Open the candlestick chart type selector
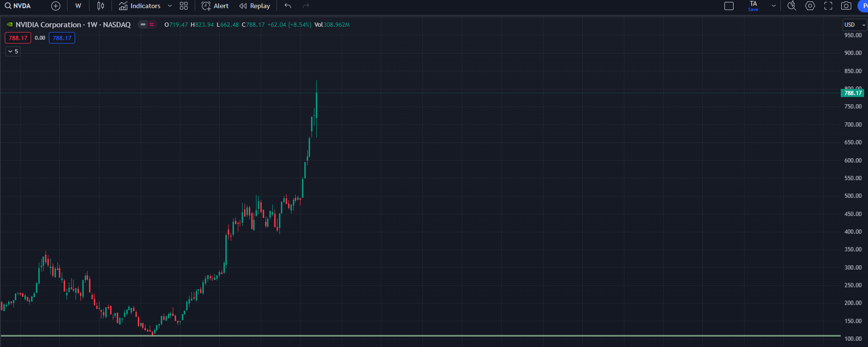This screenshot has height=347, width=868. coord(100,6)
